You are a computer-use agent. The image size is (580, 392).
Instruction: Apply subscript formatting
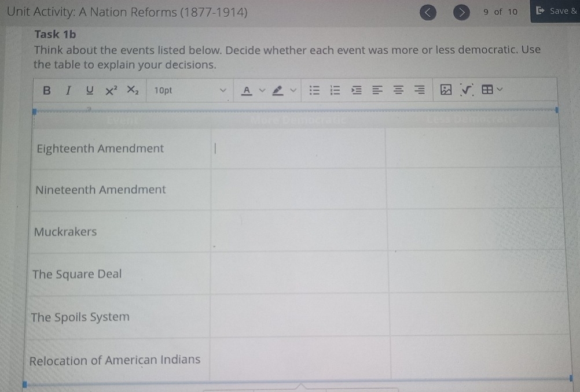pos(133,90)
